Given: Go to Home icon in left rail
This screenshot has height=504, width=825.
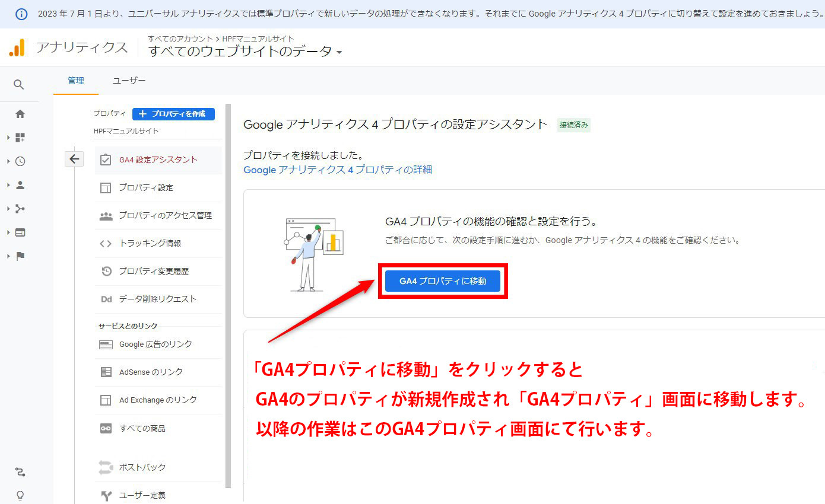Looking at the screenshot, I should click(20, 114).
